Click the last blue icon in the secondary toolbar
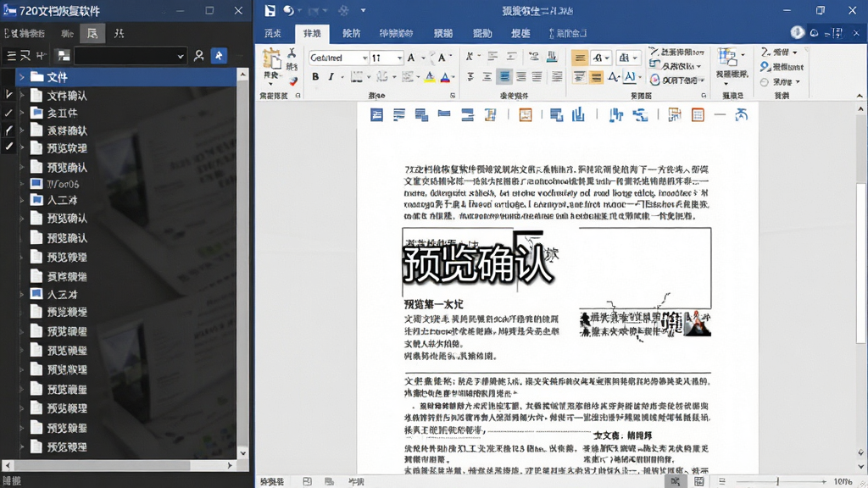The height and width of the screenshot is (488, 868). (741, 114)
